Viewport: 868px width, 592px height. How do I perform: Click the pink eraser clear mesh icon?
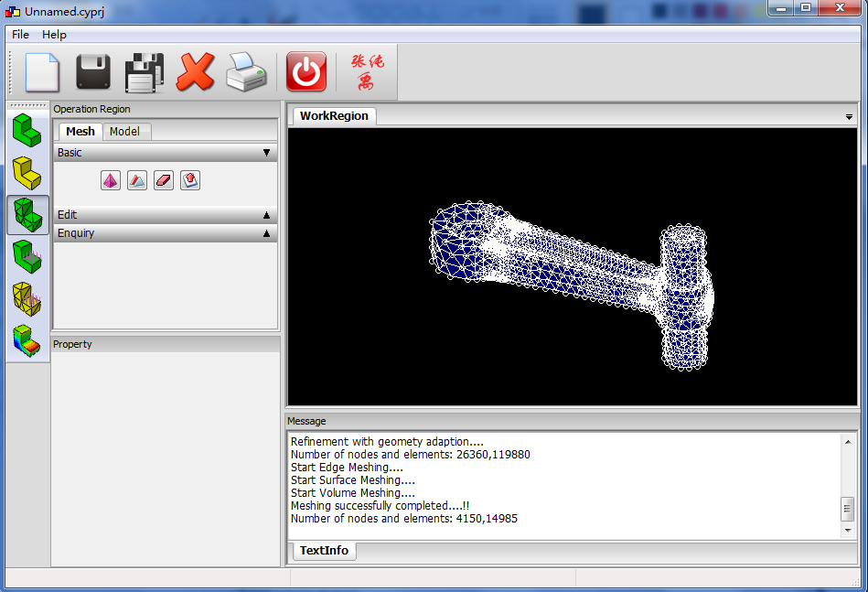point(164,180)
